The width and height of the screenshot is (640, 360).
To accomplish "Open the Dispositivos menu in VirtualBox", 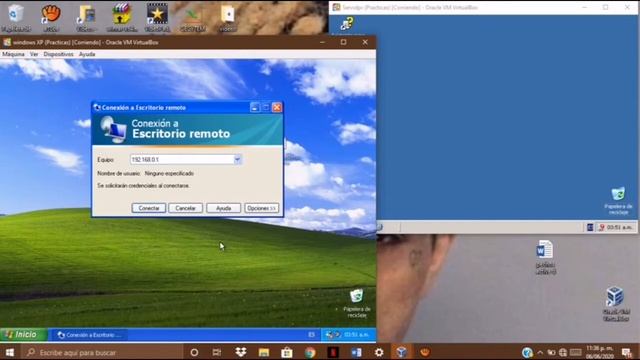I will click(58, 54).
